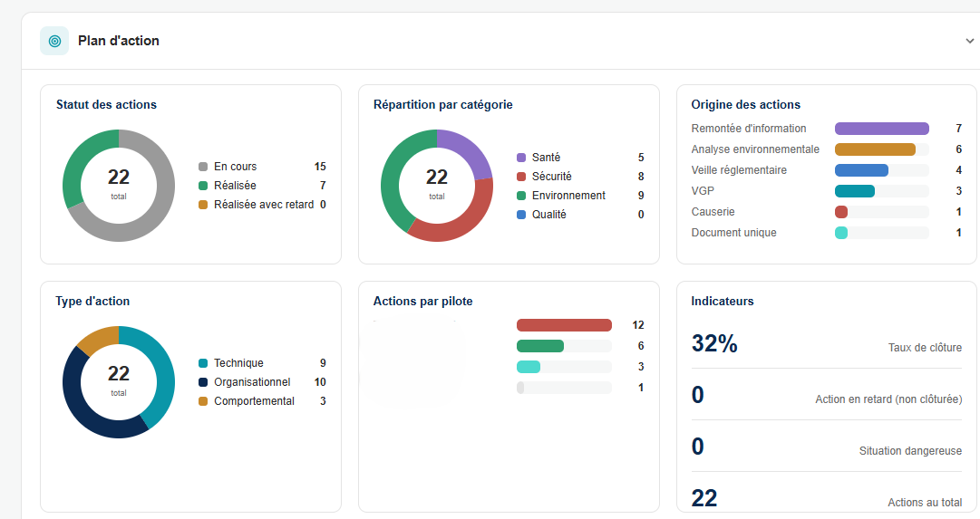Click the Statut des actions card title
This screenshot has height=519, width=980.
click(x=106, y=105)
